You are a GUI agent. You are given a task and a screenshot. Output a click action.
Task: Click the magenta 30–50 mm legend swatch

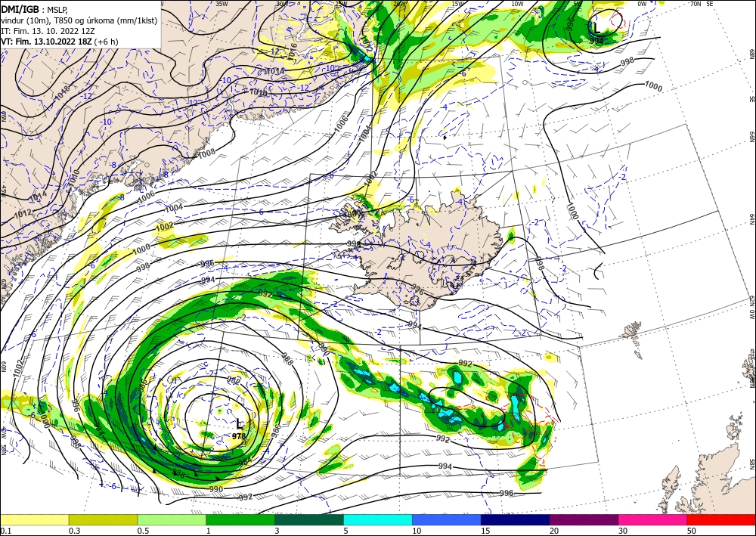[x=653, y=519]
